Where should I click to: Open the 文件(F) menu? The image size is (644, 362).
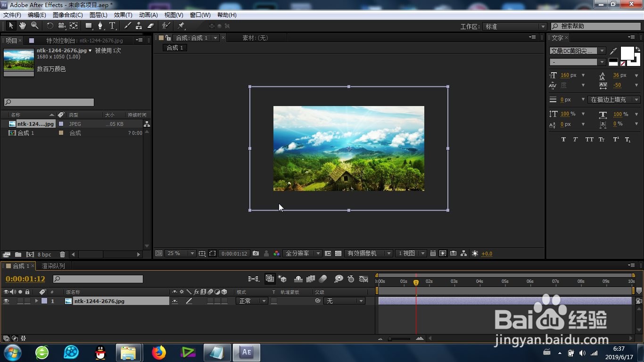click(x=12, y=15)
